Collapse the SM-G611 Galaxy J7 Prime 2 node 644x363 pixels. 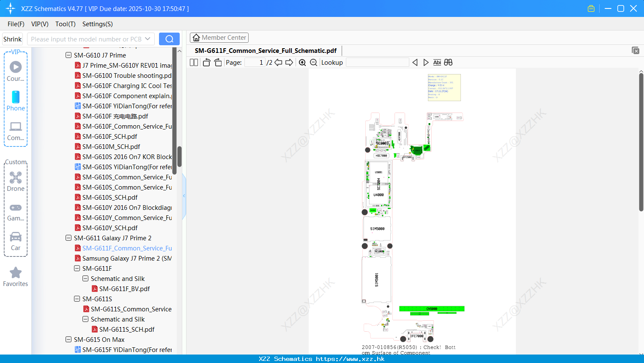[x=69, y=238]
